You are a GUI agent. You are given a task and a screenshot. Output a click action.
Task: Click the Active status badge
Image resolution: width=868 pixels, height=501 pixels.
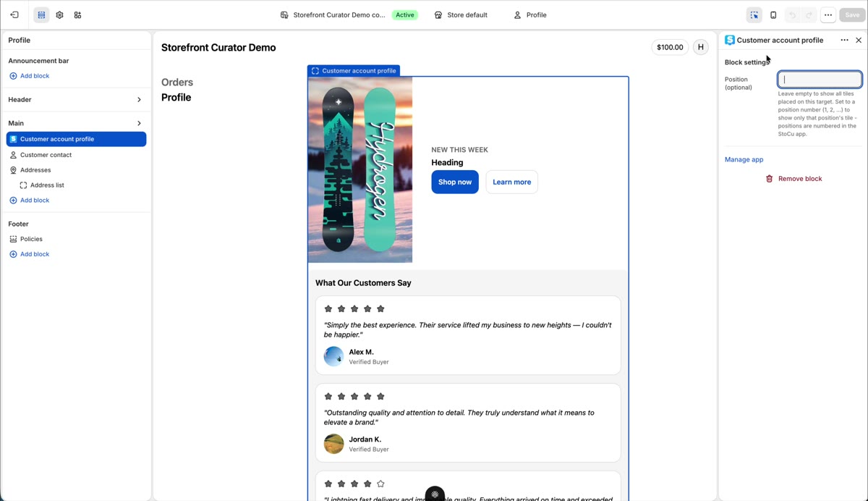pyautogui.click(x=405, y=14)
